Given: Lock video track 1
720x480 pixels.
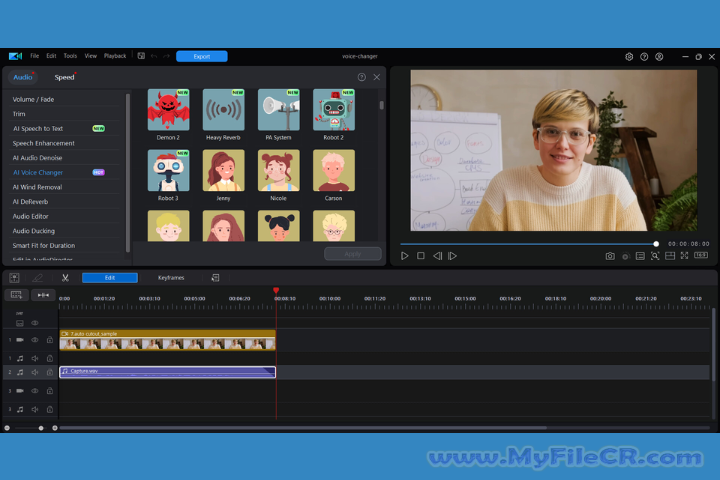Looking at the screenshot, I should tap(50, 340).
